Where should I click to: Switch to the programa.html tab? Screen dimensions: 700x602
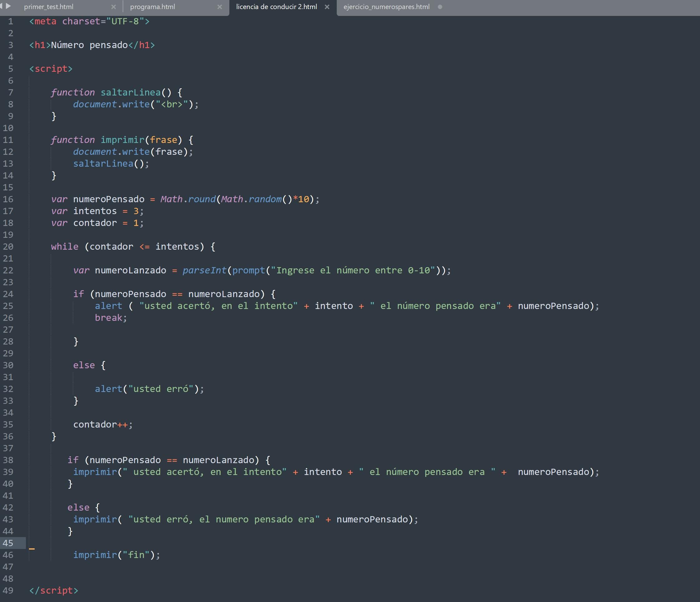coord(152,7)
